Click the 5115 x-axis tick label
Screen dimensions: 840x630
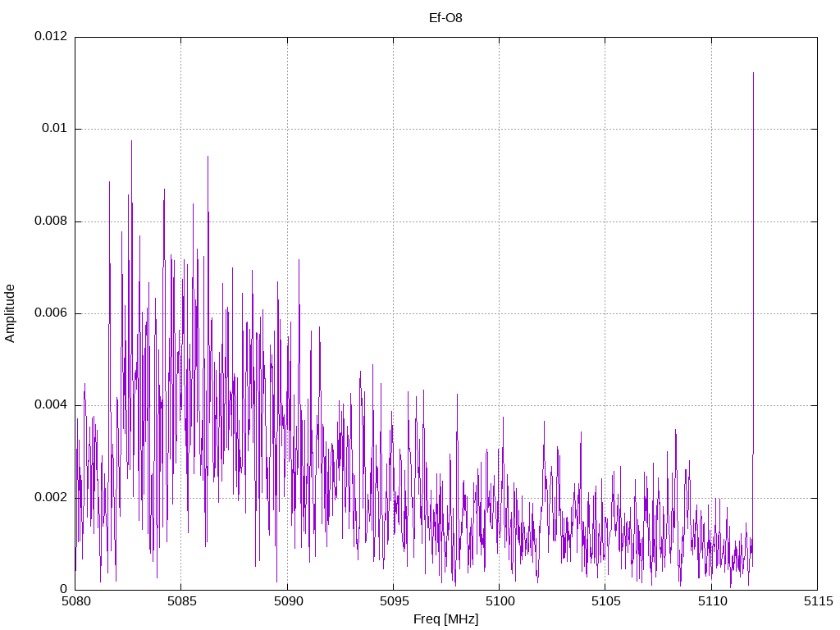(x=818, y=601)
